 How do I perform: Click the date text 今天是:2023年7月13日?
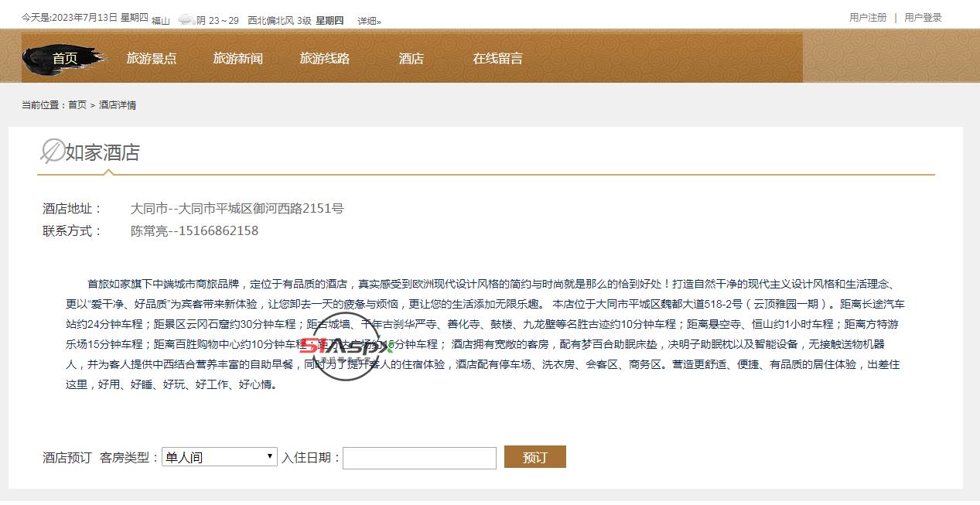point(69,17)
